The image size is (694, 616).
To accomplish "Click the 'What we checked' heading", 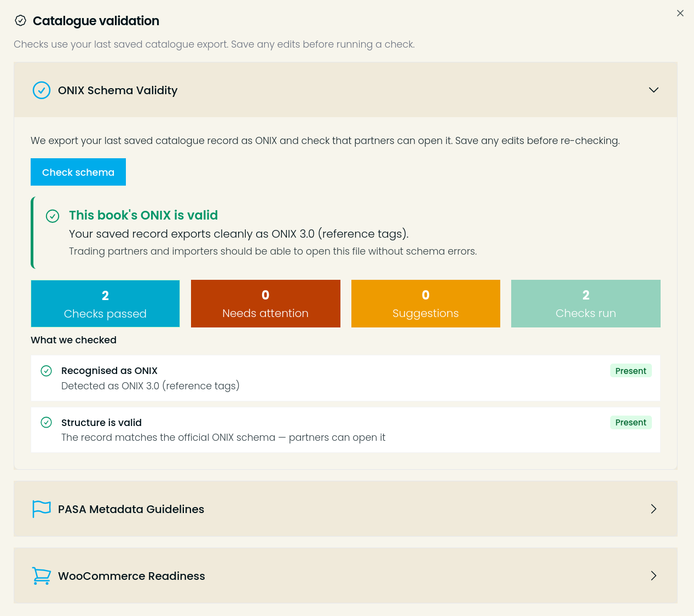I will click(73, 340).
